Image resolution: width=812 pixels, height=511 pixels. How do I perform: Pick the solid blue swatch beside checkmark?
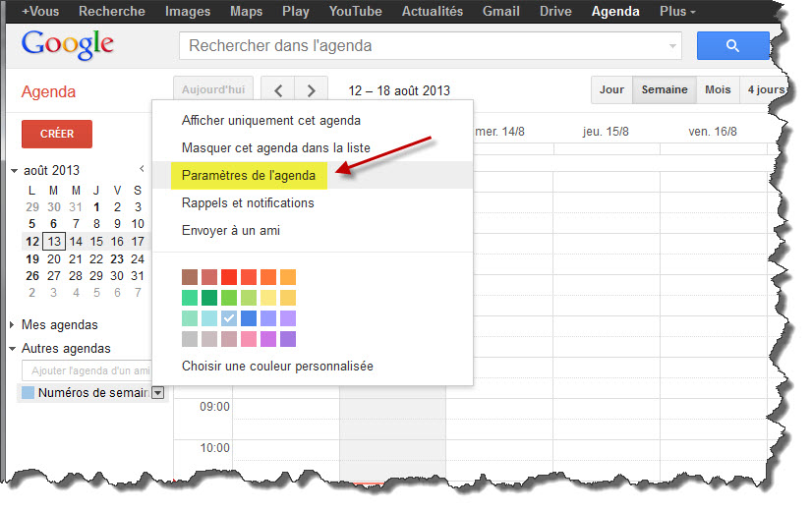click(x=249, y=318)
